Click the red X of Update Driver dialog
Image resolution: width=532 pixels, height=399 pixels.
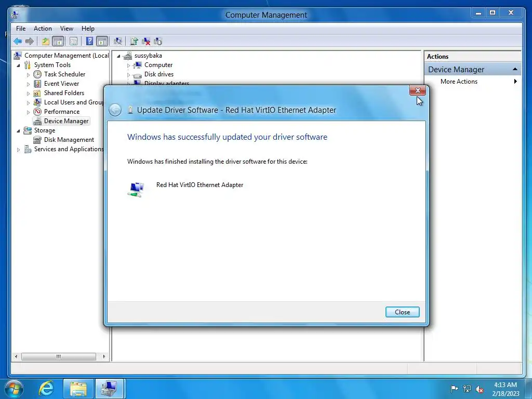[418, 90]
